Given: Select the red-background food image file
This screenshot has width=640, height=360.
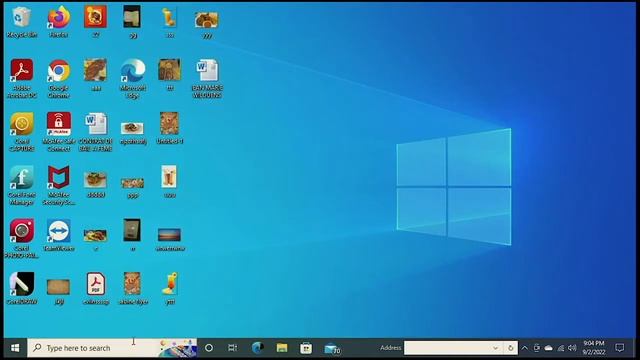Looking at the screenshot, I should [x=96, y=22].
